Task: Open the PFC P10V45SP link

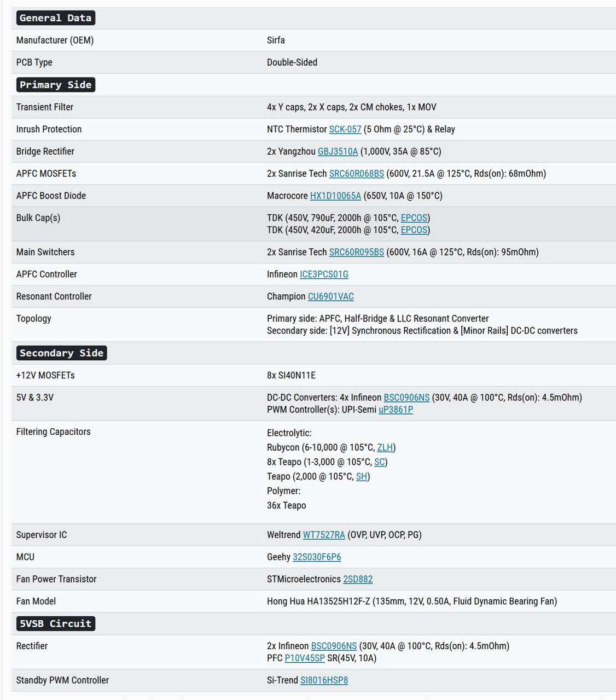Action: 305,658
